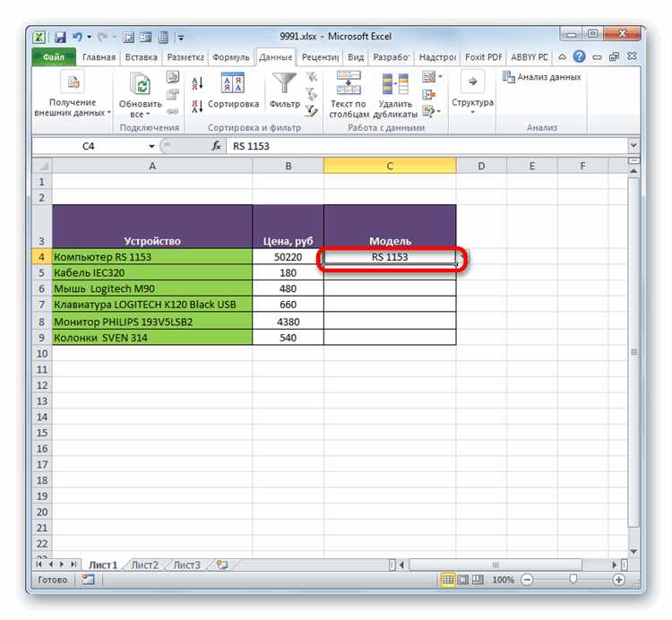This screenshot has height=620, width=672.
Task: Select column C header
Action: point(390,166)
